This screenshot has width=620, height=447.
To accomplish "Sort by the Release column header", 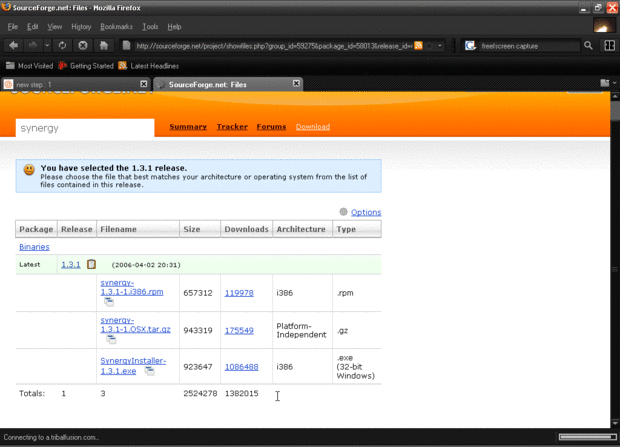I will coord(77,229).
